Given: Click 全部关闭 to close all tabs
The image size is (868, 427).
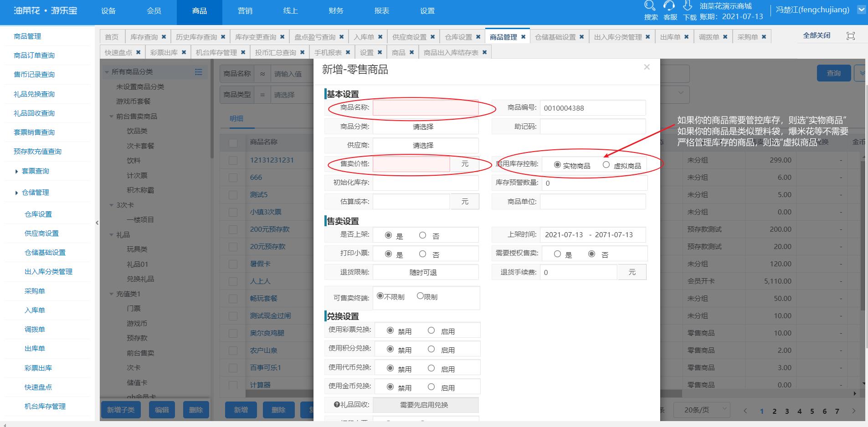Looking at the screenshot, I should (817, 35).
